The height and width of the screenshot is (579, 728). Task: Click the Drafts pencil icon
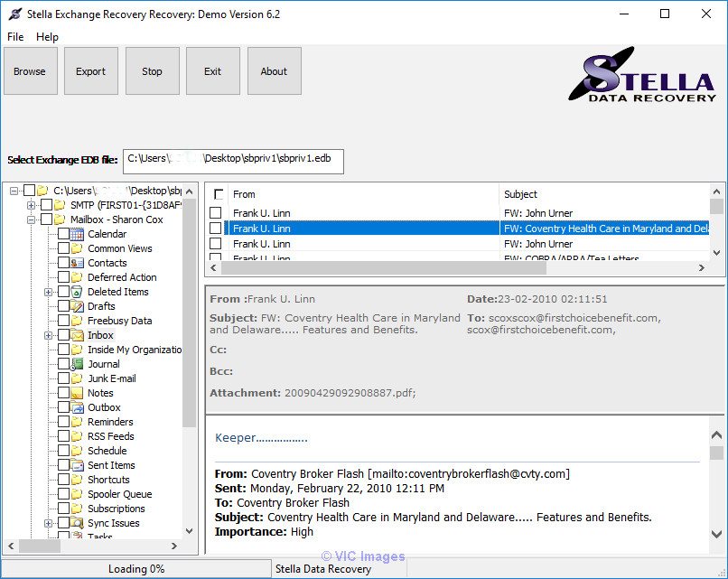[77, 306]
